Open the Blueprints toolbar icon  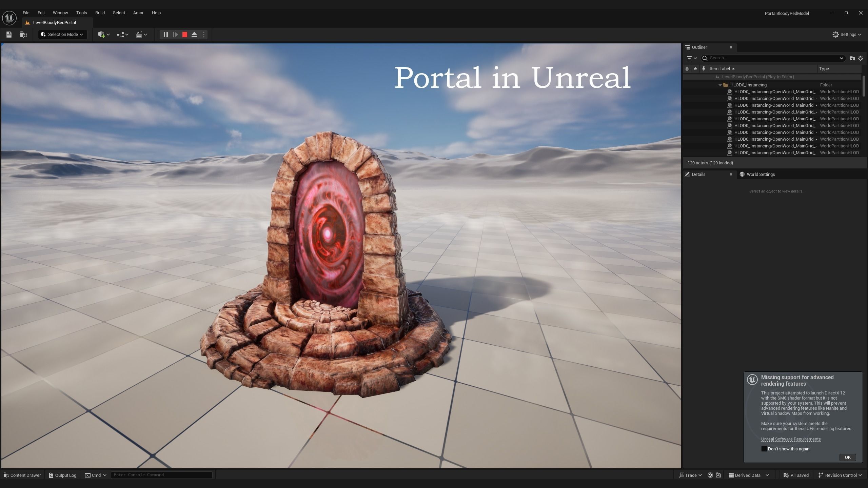[x=120, y=35]
